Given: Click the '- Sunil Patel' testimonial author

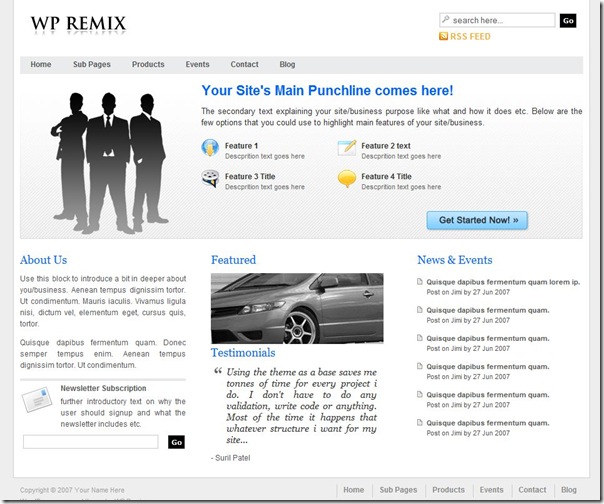Looking at the screenshot, I should [231, 458].
